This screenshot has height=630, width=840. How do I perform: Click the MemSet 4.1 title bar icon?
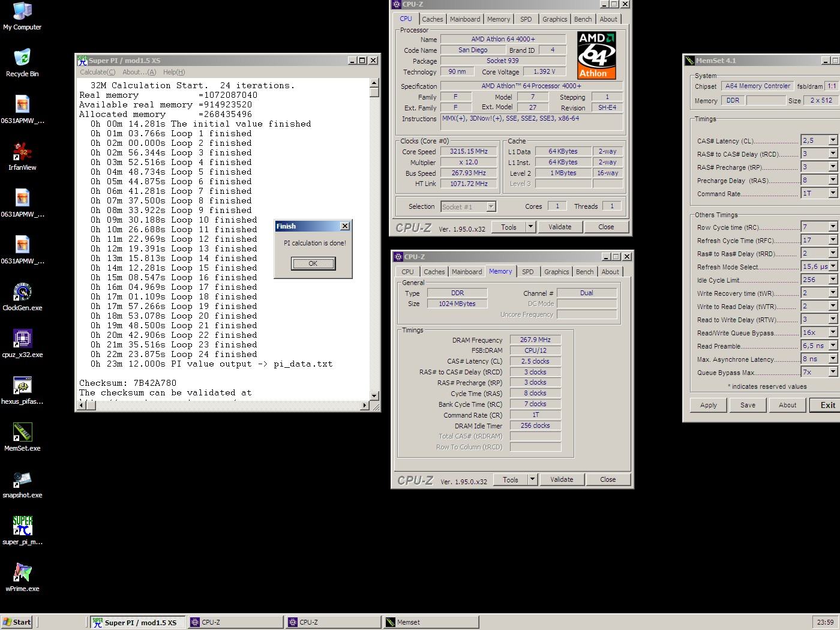pyautogui.click(x=690, y=60)
